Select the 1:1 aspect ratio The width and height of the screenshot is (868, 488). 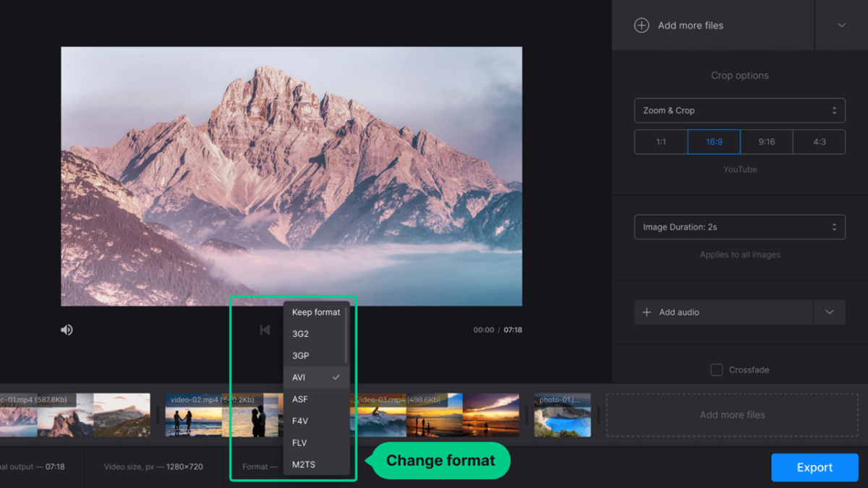point(660,142)
